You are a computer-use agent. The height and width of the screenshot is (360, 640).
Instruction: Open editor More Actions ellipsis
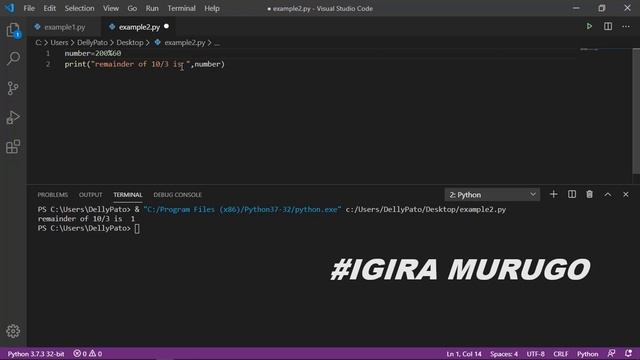tap(626, 27)
